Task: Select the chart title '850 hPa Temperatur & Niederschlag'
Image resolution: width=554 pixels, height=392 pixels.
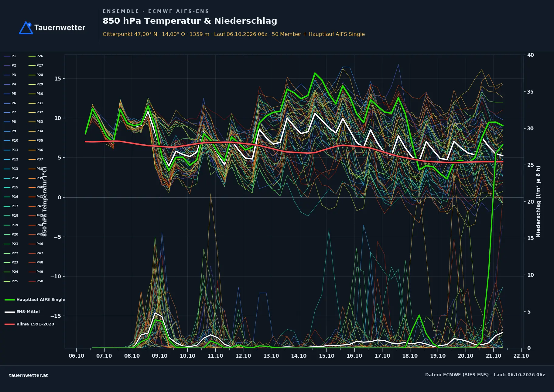Action: click(190, 21)
